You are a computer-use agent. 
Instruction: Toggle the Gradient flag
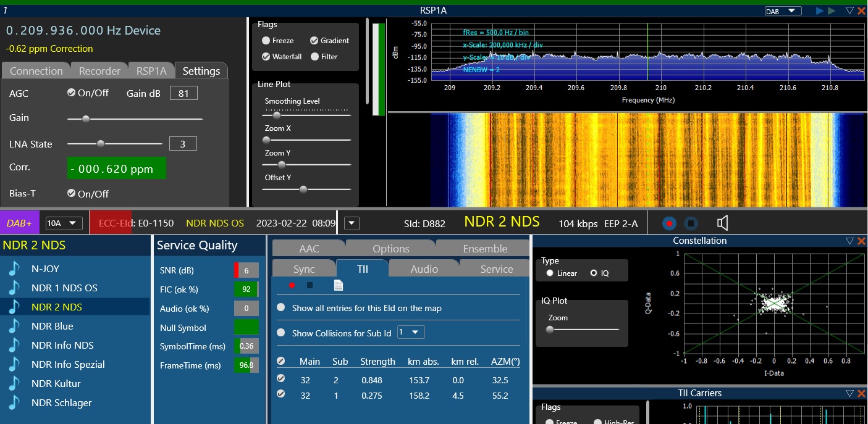click(314, 40)
